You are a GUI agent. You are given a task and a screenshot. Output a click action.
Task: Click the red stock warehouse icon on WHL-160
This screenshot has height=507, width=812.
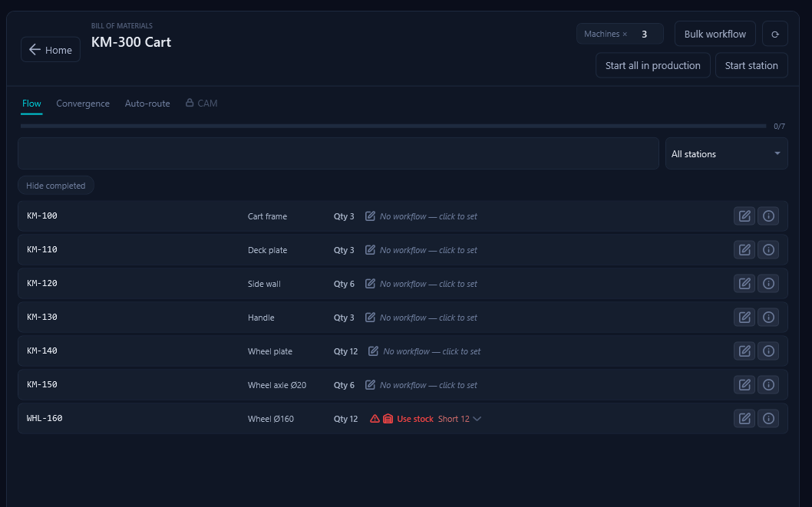(x=388, y=419)
